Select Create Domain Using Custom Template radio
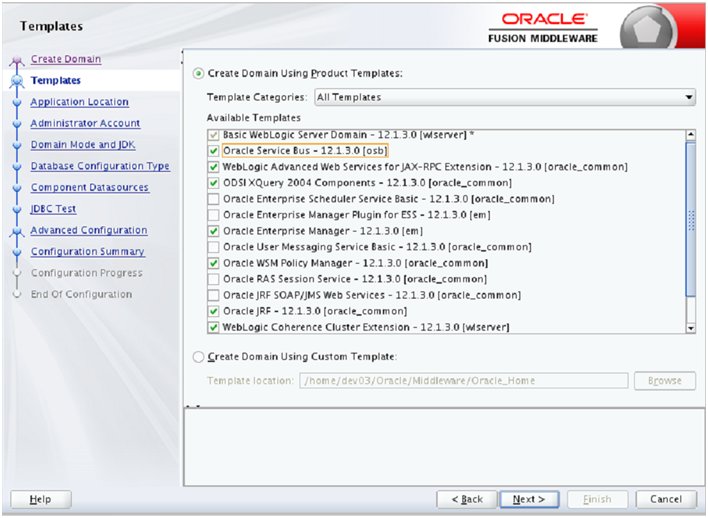708x518 pixels. 198,357
